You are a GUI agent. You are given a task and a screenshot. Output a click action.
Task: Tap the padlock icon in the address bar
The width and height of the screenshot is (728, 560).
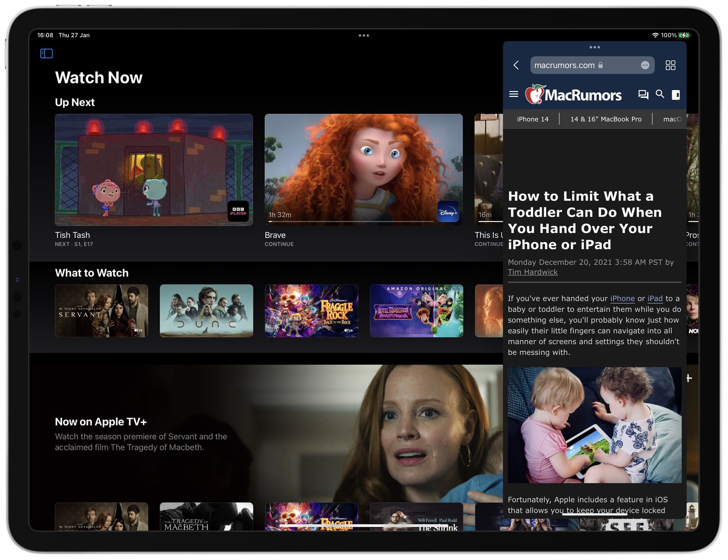(x=601, y=65)
